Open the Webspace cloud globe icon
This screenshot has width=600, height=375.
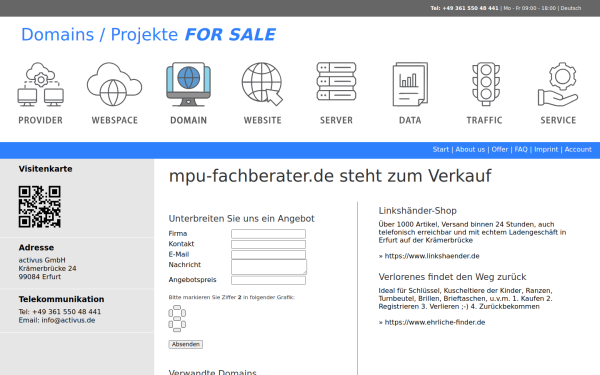pyautogui.click(x=114, y=84)
